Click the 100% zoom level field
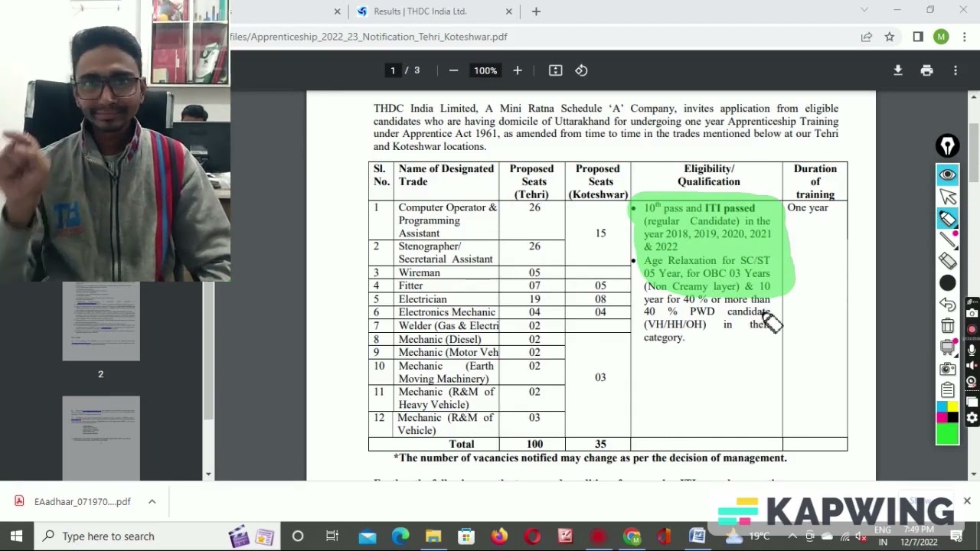The width and height of the screenshot is (980, 551). (485, 70)
